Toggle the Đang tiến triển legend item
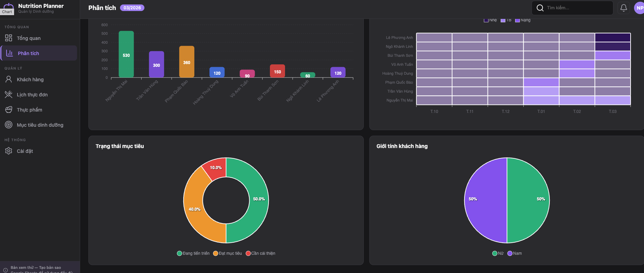The width and height of the screenshot is (644, 273). click(193, 253)
